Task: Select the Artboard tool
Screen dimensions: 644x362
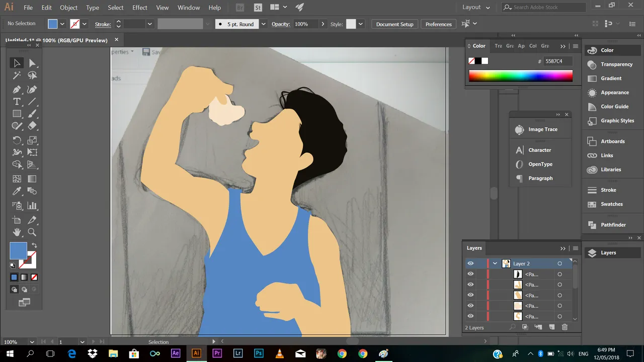Action: click(17, 220)
